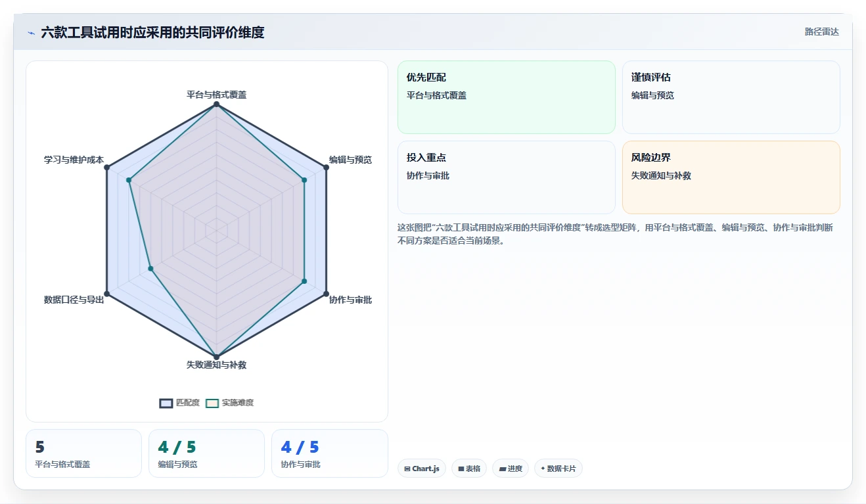Screen dimensions: 866x504
Task: Click the 编辑与预览 score card showing 4 / 5
Action: (206, 453)
